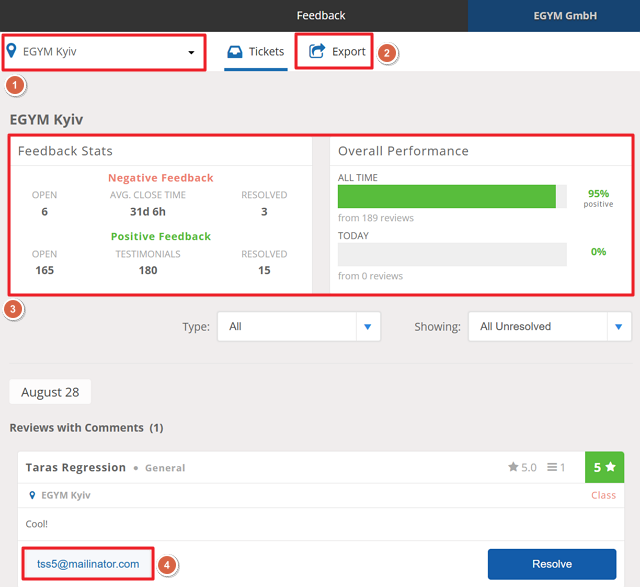The width and height of the screenshot is (640, 587).
Task: Open the Showing All Unresolved dropdown
Action: pyautogui.click(x=549, y=326)
